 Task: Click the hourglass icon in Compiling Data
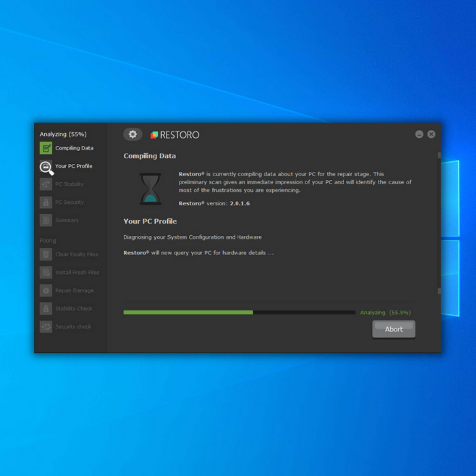pos(150,188)
